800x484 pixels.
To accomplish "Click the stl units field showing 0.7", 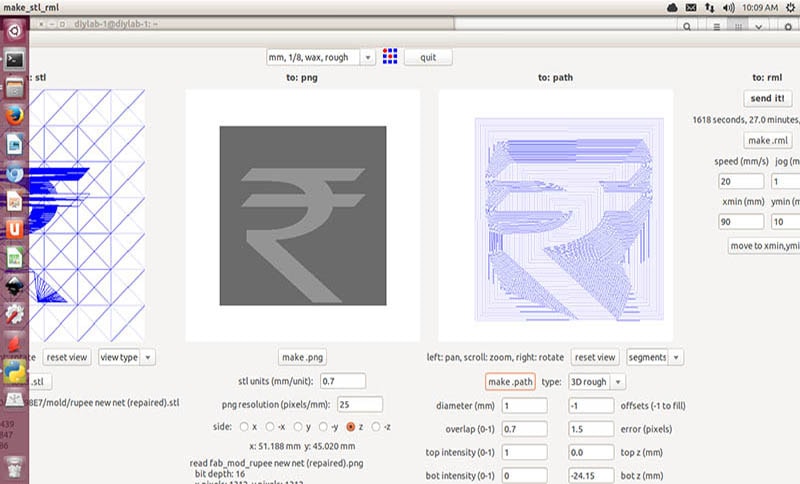I will pyautogui.click(x=343, y=381).
